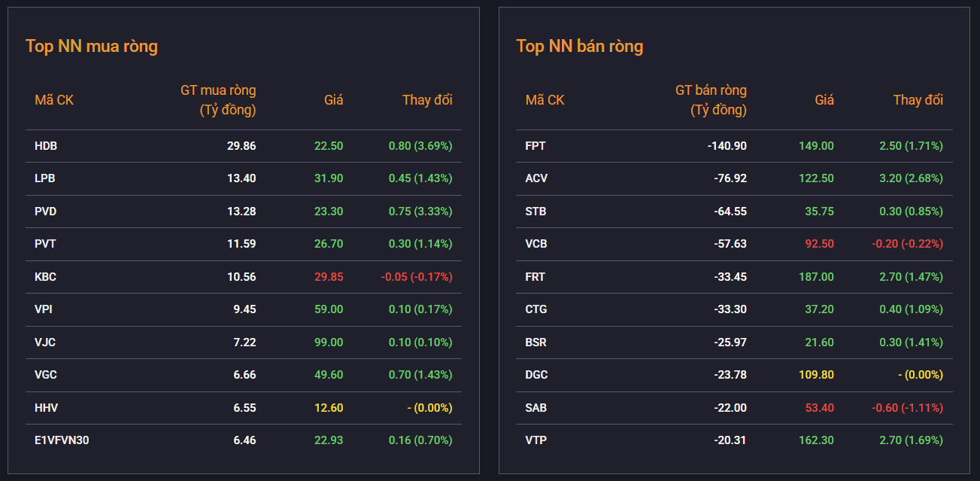Click SAB net sell value -22.00
The height and width of the screenshot is (481, 980).
point(730,408)
